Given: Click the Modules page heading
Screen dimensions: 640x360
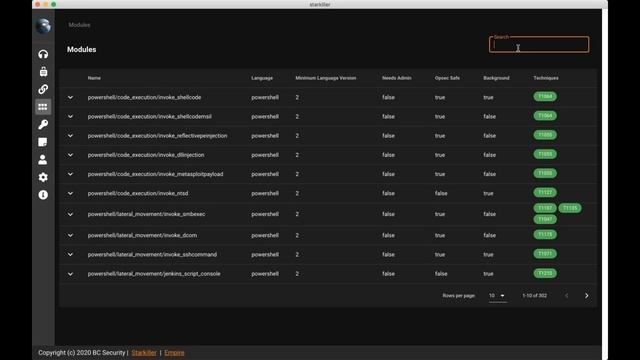Looking at the screenshot, I should [82, 49].
